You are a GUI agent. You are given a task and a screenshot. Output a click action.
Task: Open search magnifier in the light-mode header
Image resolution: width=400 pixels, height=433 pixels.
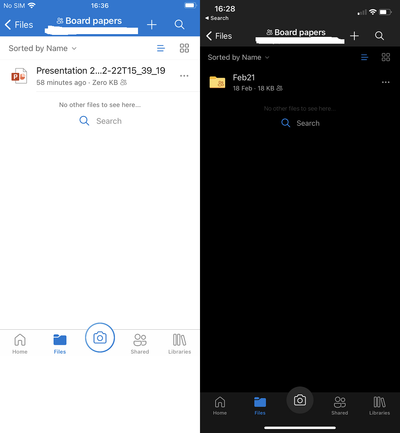click(x=179, y=24)
